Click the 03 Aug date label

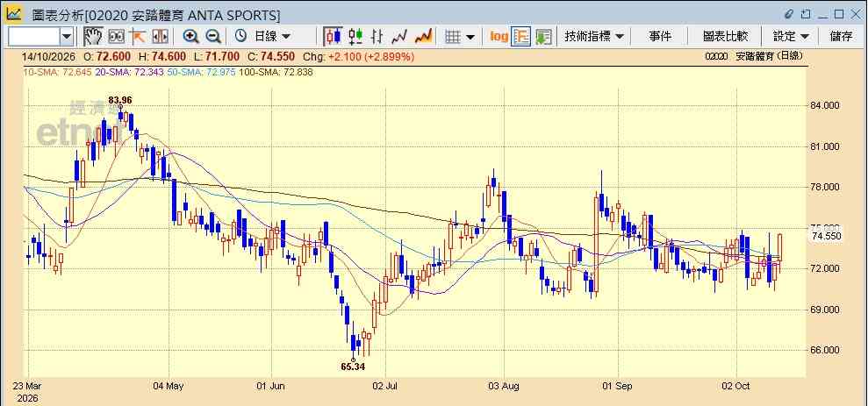(x=503, y=386)
